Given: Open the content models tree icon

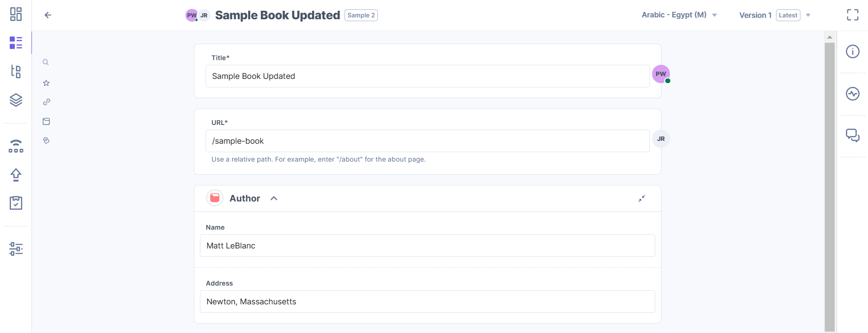Looking at the screenshot, I should tap(16, 71).
